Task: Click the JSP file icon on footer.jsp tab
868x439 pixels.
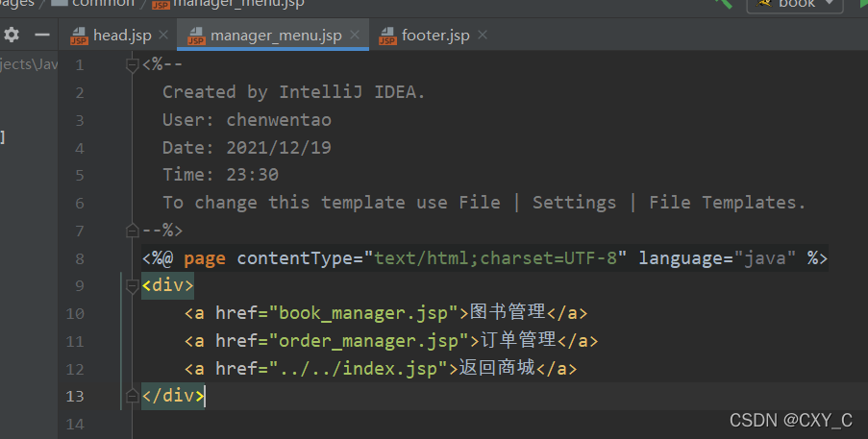Action: (x=387, y=36)
